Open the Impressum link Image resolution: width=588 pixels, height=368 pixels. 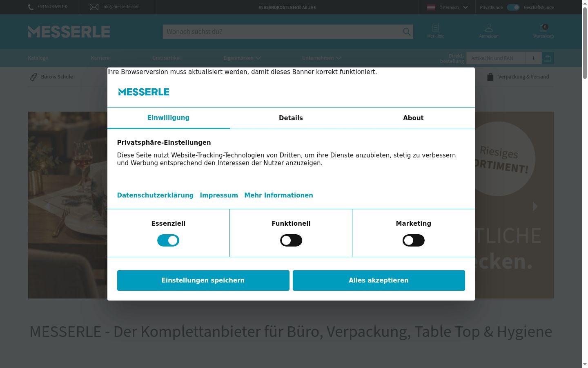pyautogui.click(x=219, y=195)
